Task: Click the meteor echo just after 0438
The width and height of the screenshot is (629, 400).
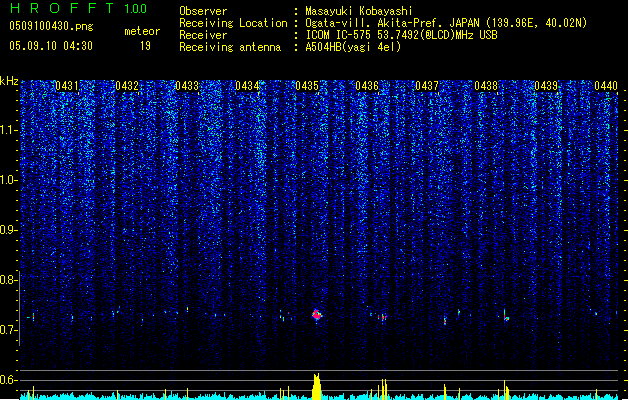Action: [x=506, y=316]
